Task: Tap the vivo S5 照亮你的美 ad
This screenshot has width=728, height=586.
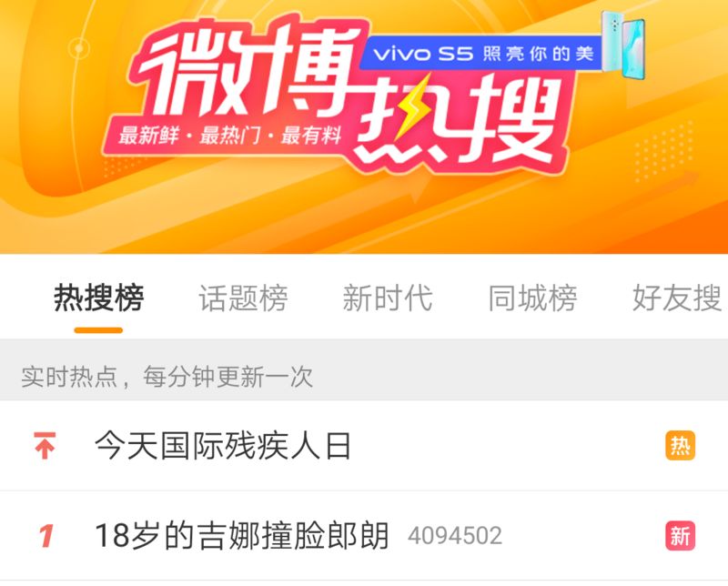Action: (483, 54)
